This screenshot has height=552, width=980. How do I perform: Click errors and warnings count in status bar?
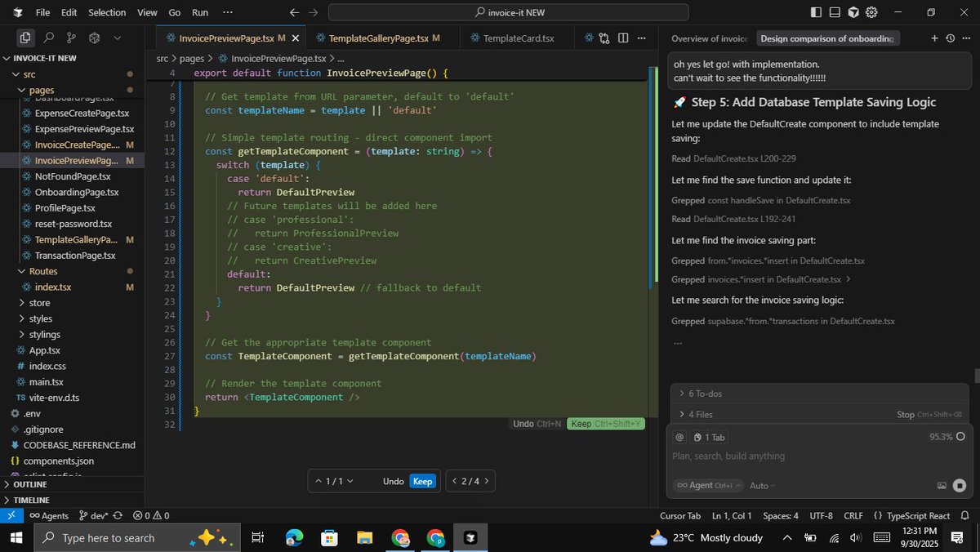coord(151,515)
